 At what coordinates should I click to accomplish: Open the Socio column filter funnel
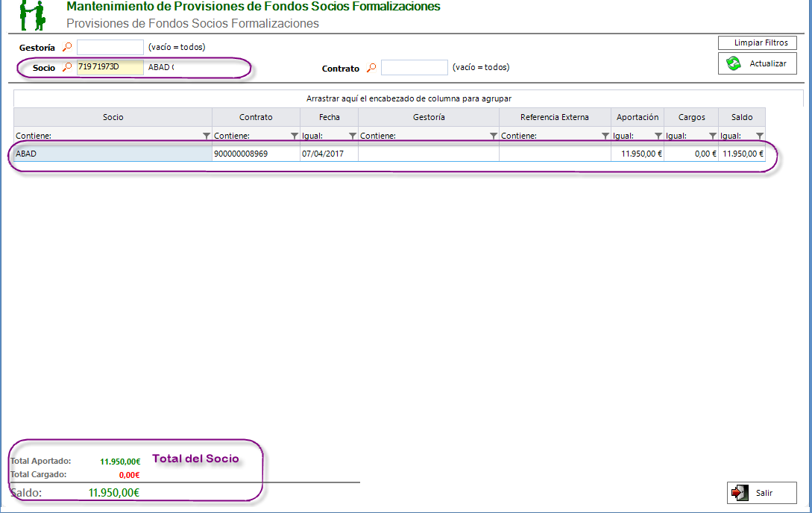coord(206,136)
